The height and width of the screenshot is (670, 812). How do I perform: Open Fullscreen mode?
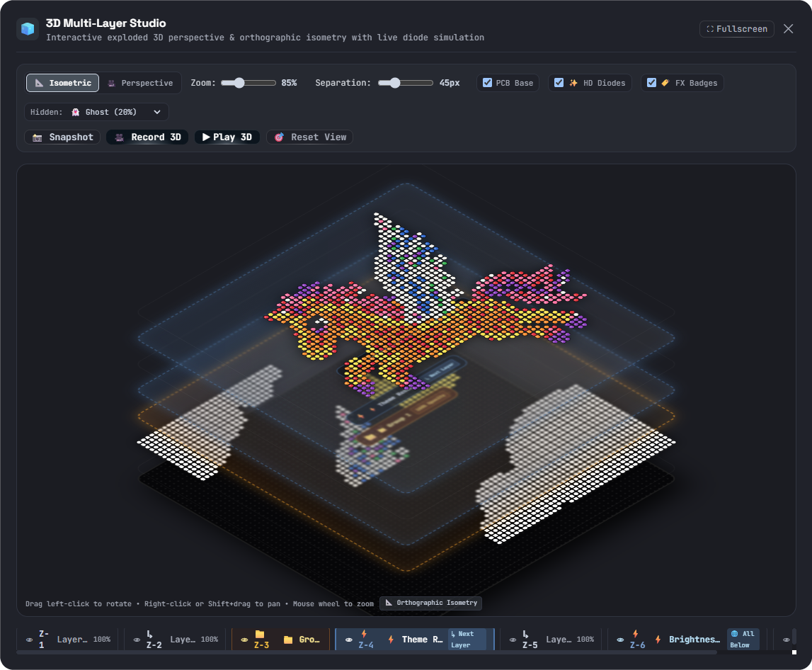pos(736,29)
